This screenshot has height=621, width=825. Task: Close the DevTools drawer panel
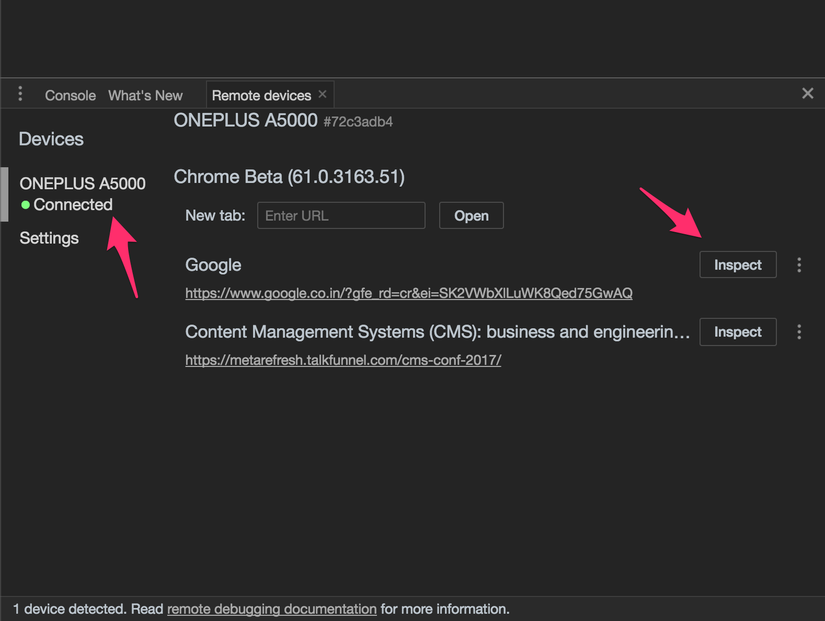(x=807, y=94)
